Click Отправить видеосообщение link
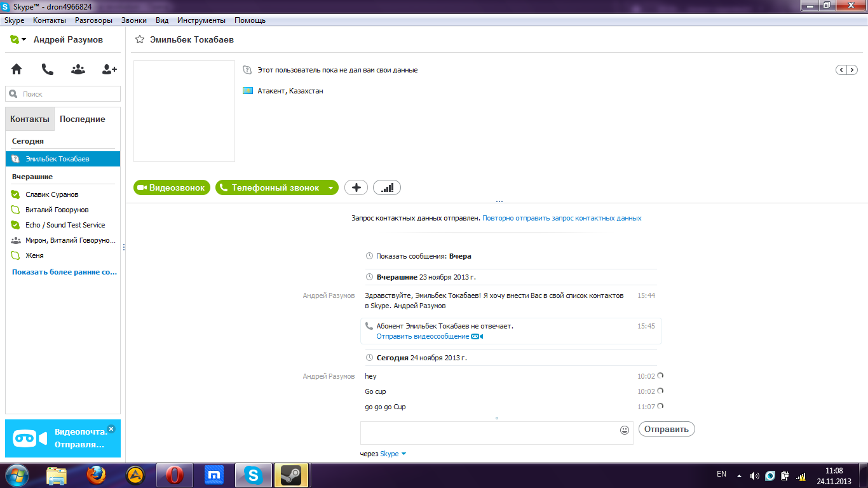Viewport: 868px width, 488px height. 423,336
